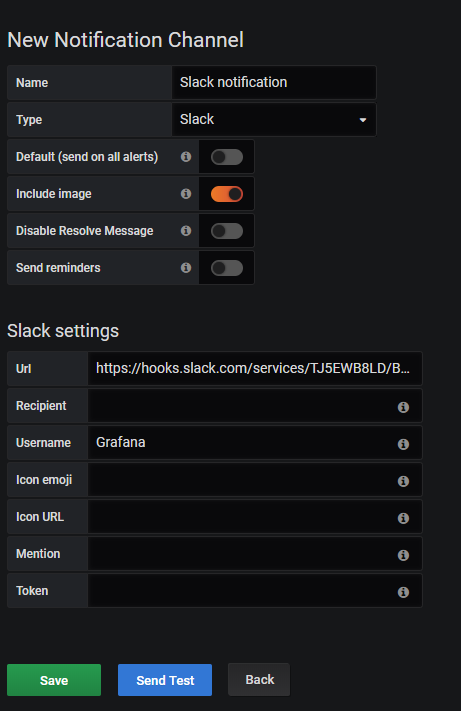Screen dimensions: 461x711
Task: Turn off the Include image toggle
Action: pos(227,194)
